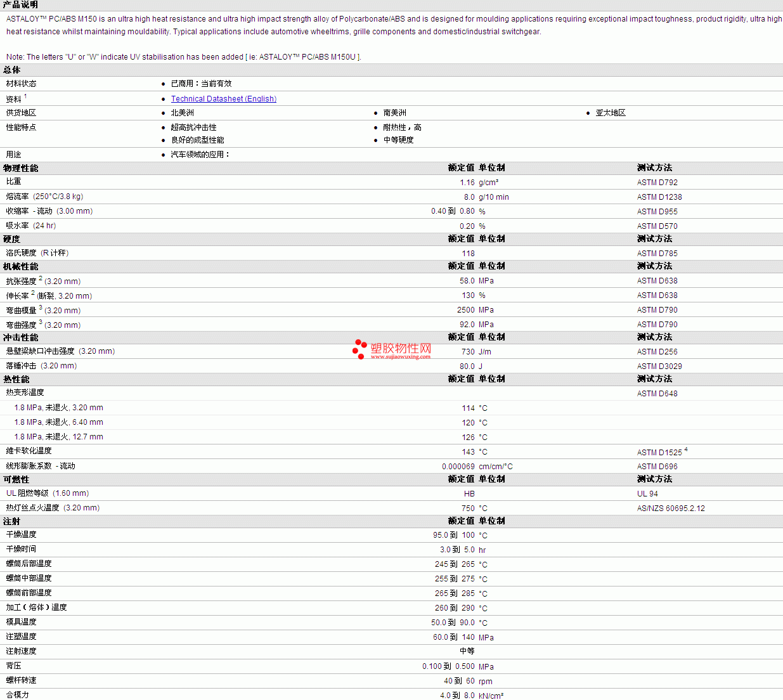Viewport: 783px width, 700px height.
Task: Select the "螺杆转速" parameter label
Action: (22, 680)
